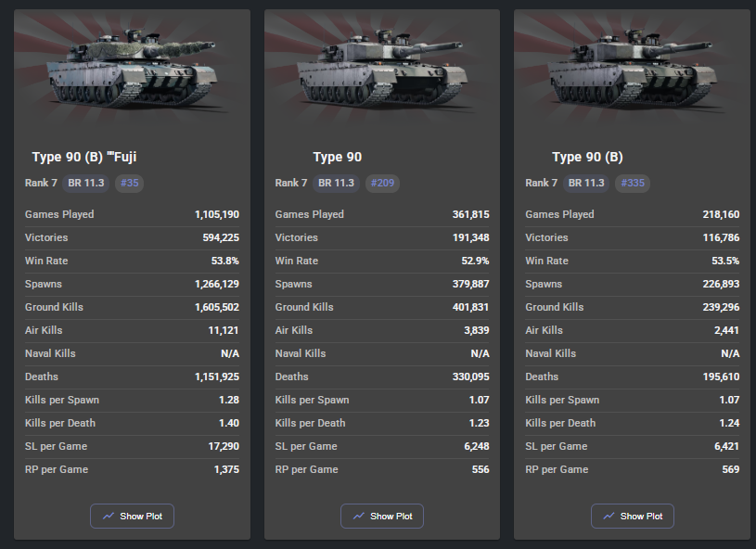Select the Type 90 title in the middle card

pos(337,157)
